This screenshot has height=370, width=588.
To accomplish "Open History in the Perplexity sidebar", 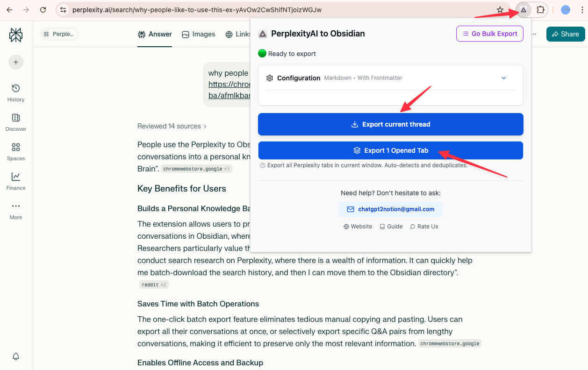I will pyautogui.click(x=16, y=92).
